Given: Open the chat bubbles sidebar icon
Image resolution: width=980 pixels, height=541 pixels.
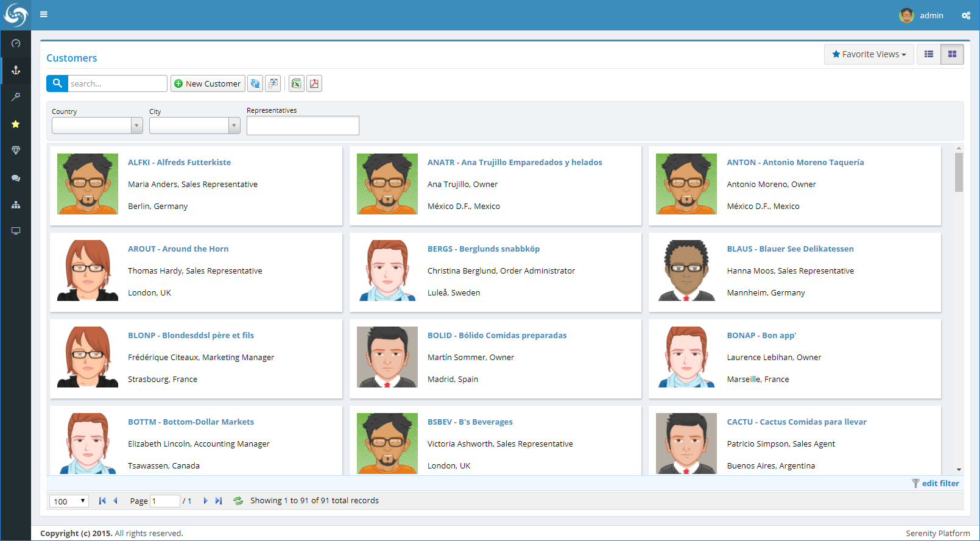Looking at the screenshot, I should (x=16, y=179).
